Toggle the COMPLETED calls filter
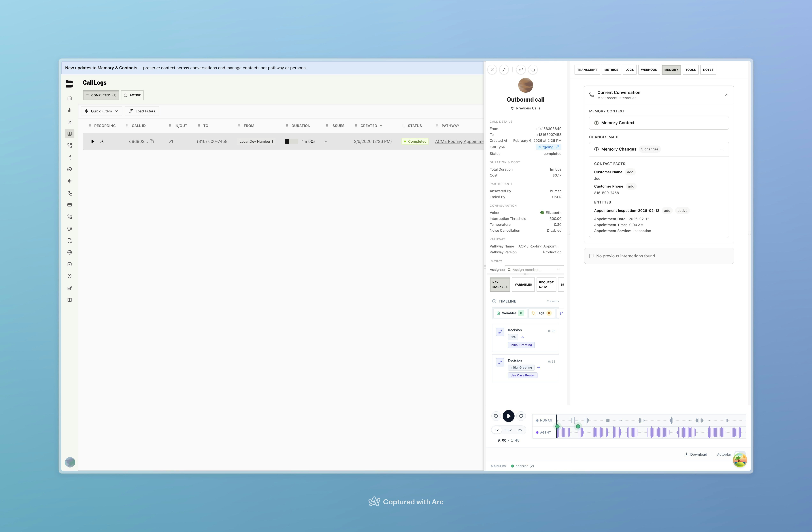This screenshot has width=812, height=532. click(x=101, y=95)
